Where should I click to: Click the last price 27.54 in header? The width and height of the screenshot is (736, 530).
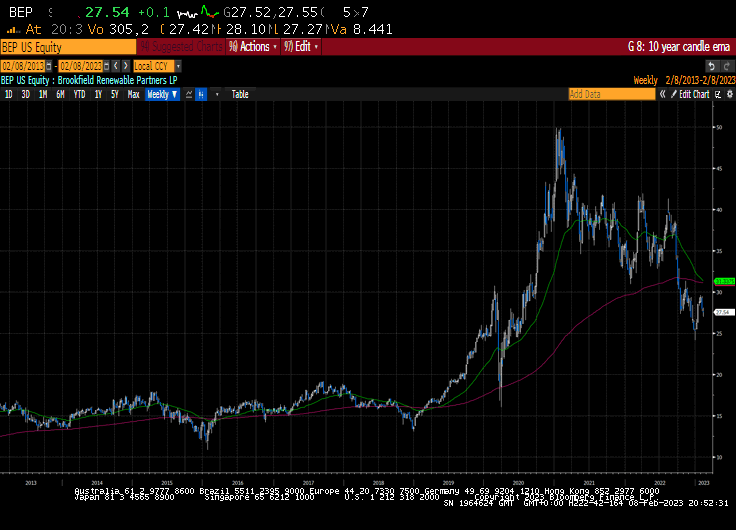point(107,13)
